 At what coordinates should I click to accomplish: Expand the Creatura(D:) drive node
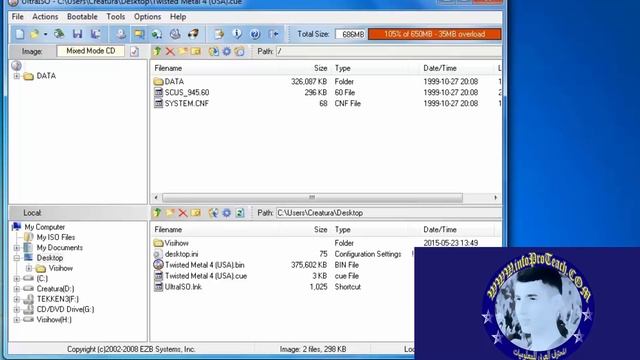pos(17,289)
